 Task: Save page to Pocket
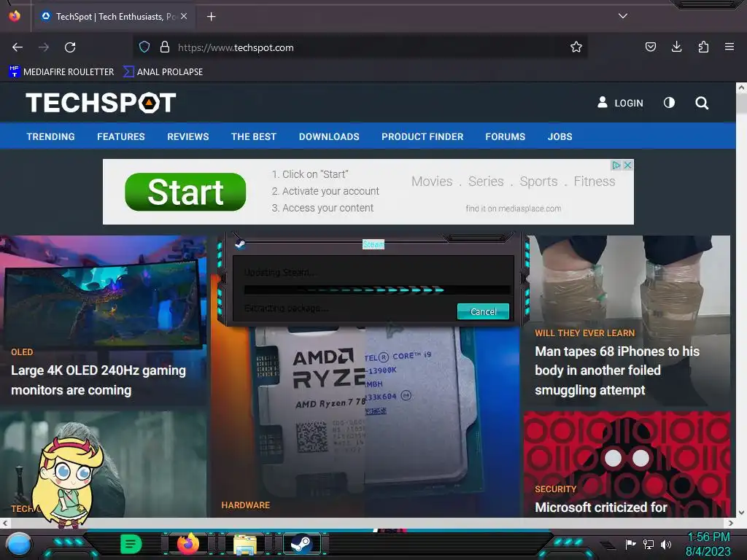tap(650, 47)
